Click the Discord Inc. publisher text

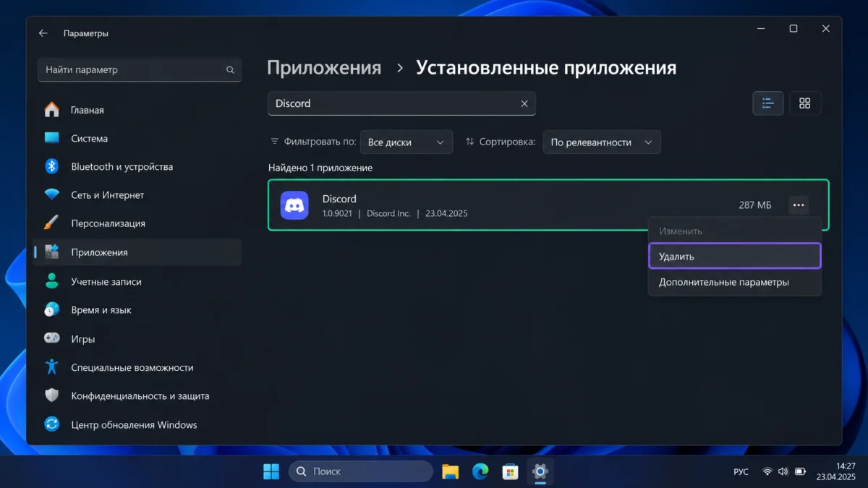pos(388,213)
